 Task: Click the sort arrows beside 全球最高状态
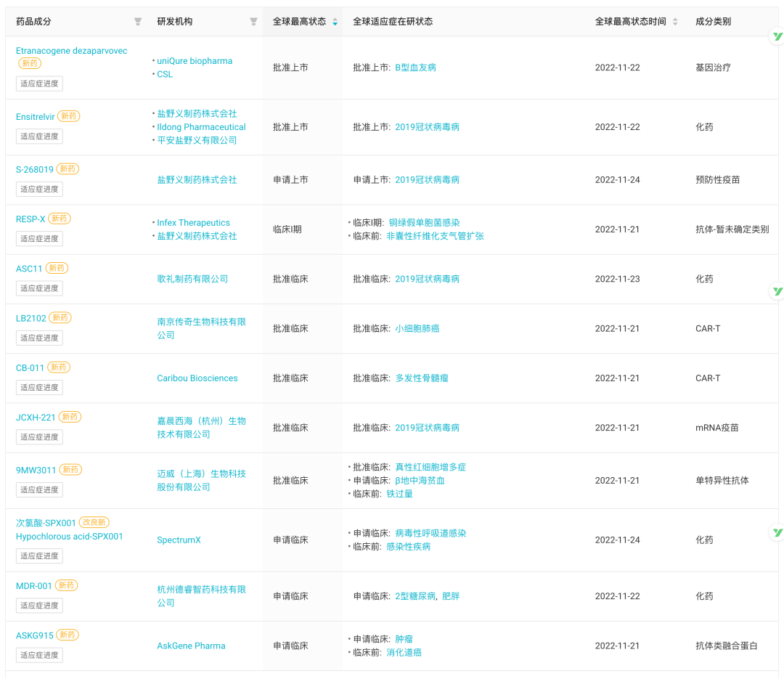[x=335, y=23]
